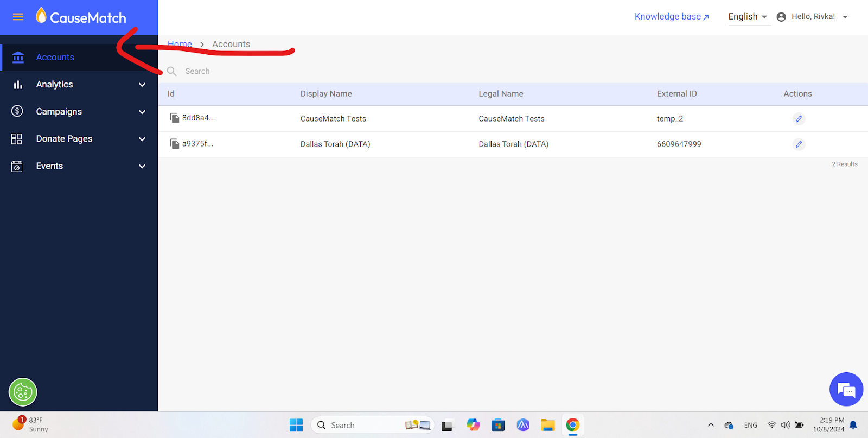
Task: Click the Id column header
Action: click(171, 94)
